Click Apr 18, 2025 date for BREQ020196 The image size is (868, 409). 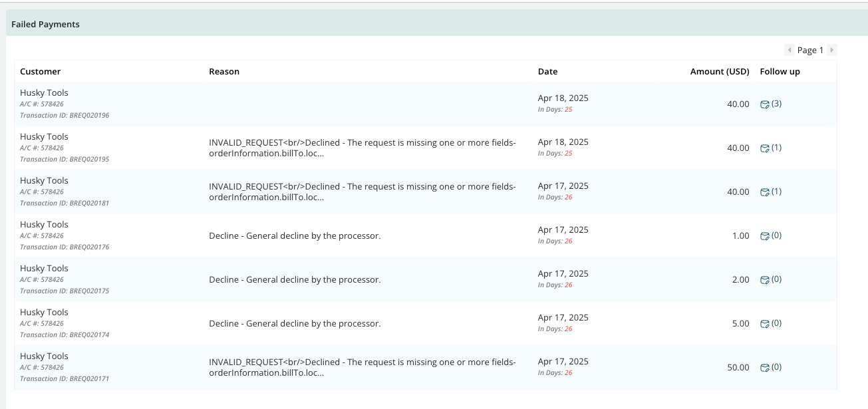click(563, 98)
